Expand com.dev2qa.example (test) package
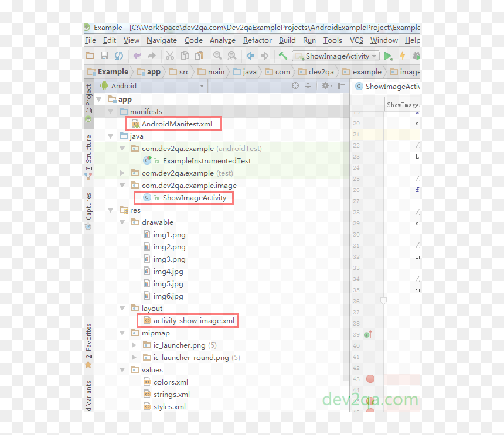 point(122,173)
